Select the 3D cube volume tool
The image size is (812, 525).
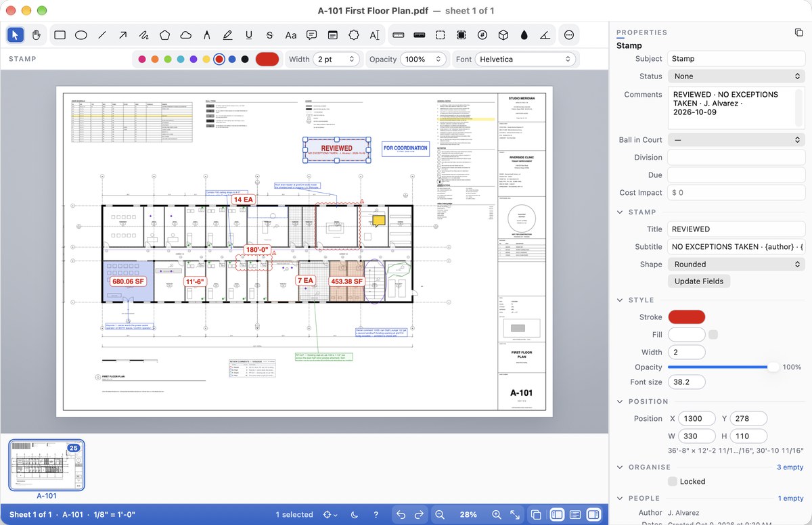coord(503,35)
